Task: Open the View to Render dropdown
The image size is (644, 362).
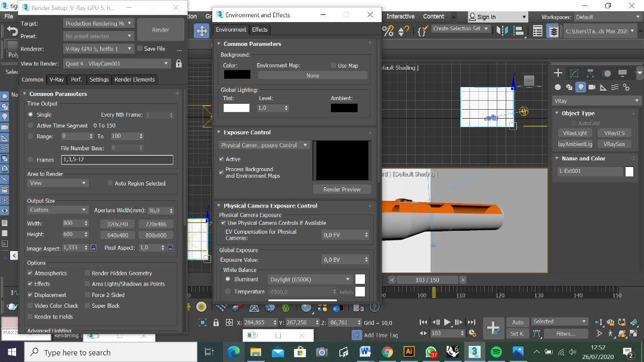Action: pos(117,63)
